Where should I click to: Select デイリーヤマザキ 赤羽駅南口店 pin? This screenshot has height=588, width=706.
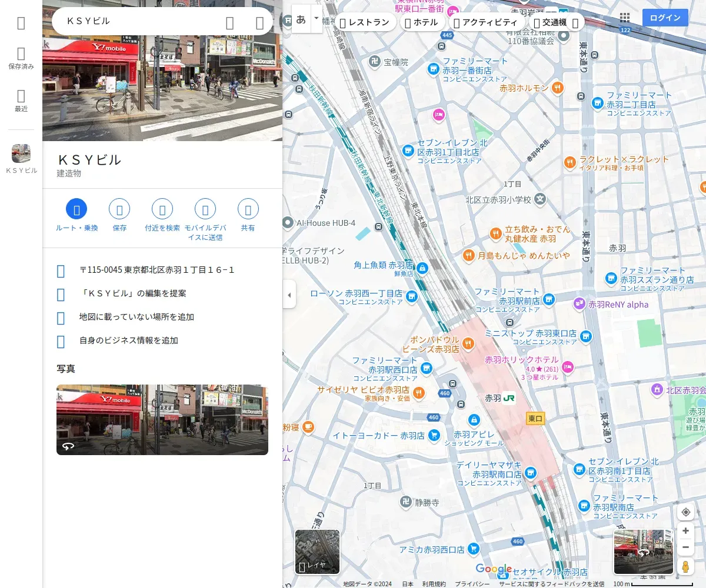[x=530, y=473]
